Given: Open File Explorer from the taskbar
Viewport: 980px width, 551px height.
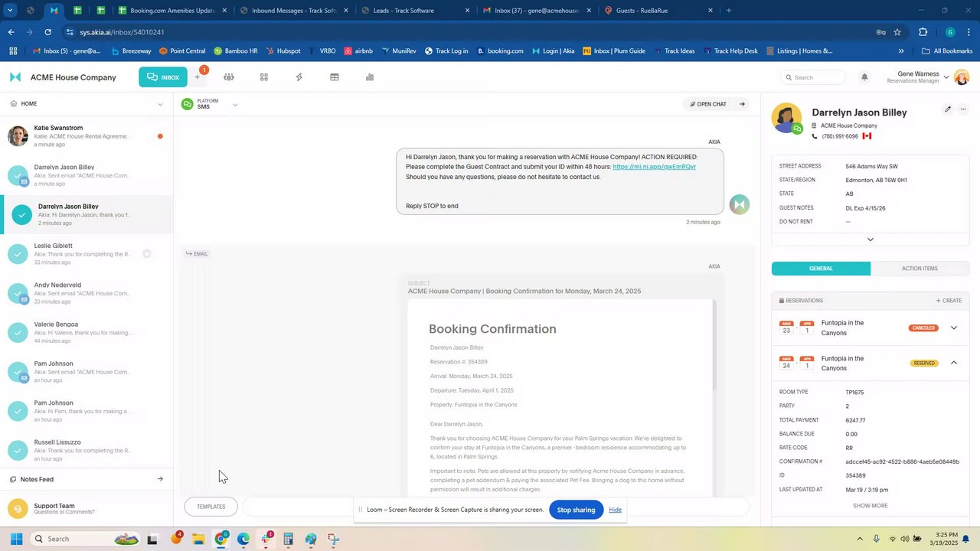Looking at the screenshot, I should coord(198,539).
